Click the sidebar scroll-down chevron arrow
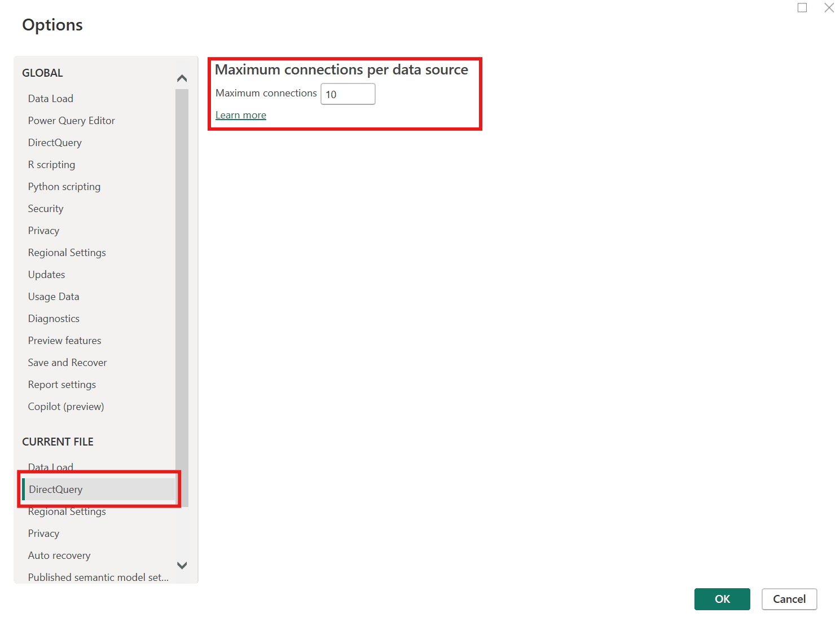840x626 pixels. pos(182,565)
